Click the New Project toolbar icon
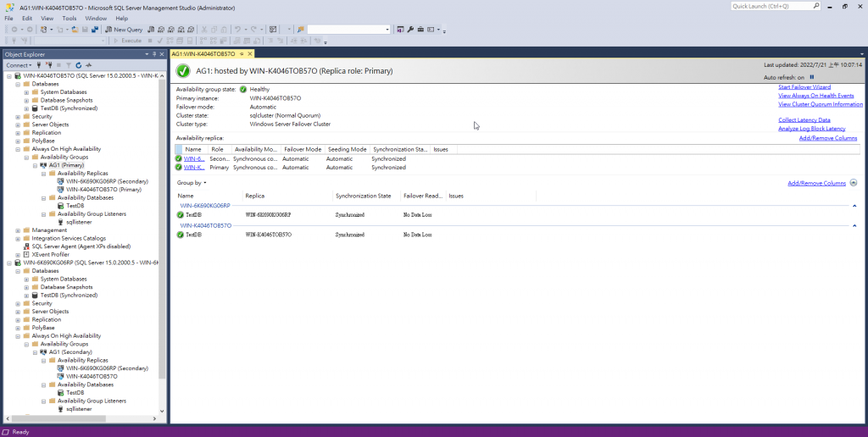868x437 pixels. (44, 30)
